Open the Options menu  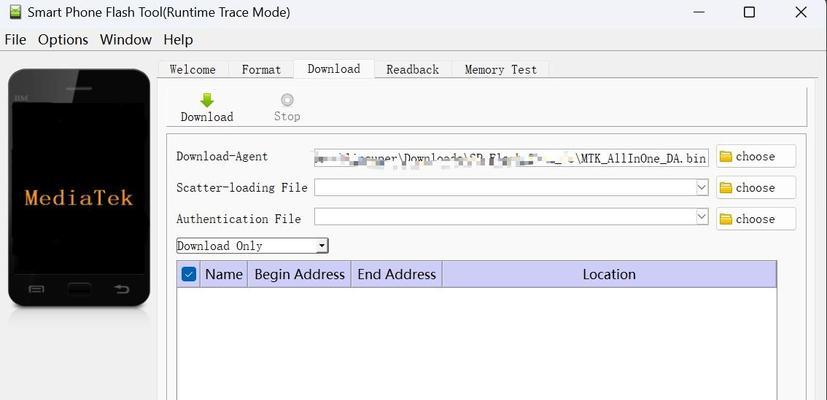coord(63,40)
